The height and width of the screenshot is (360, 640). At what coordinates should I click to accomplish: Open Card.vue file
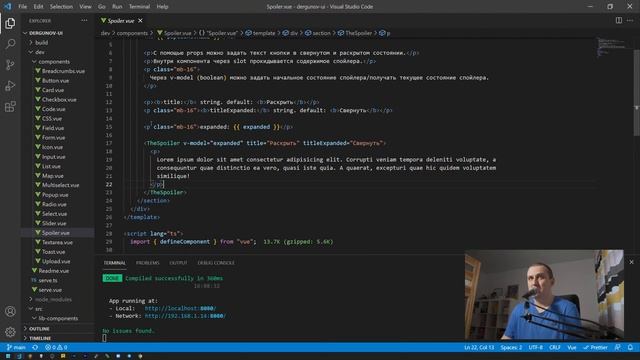click(x=53, y=90)
